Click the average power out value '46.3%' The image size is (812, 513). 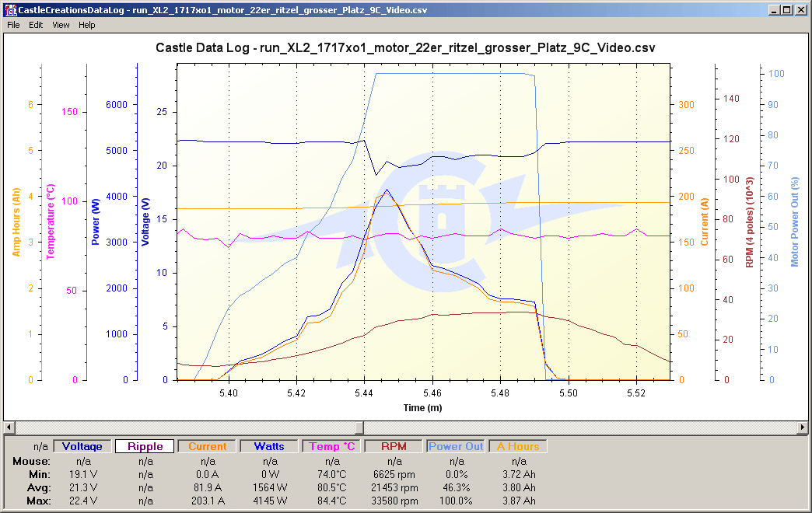point(457,487)
